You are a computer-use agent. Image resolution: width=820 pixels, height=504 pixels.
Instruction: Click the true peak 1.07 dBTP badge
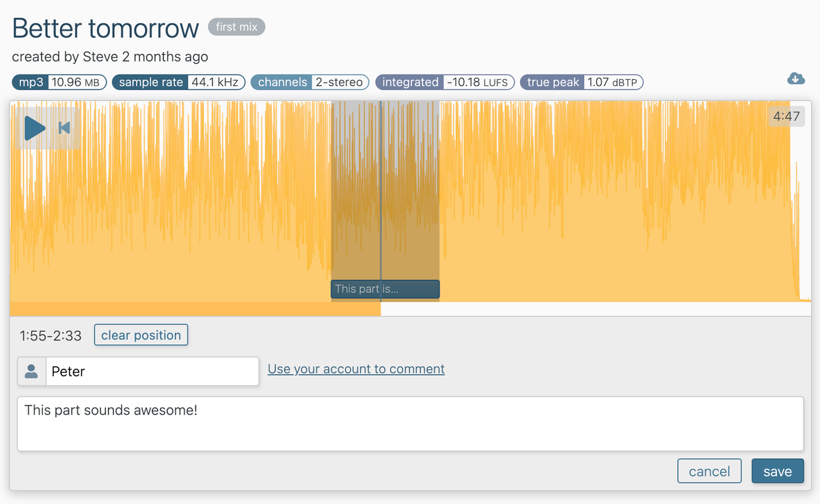[583, 82]
